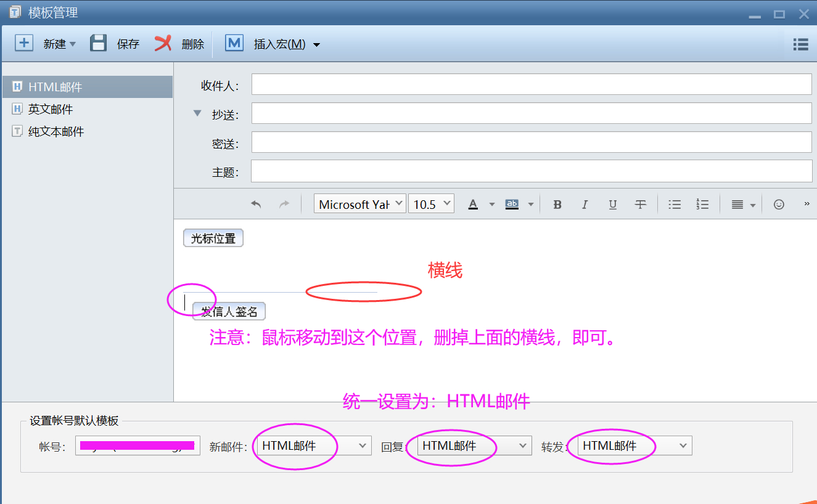Click the 主题 subject input field

point(432,171)
